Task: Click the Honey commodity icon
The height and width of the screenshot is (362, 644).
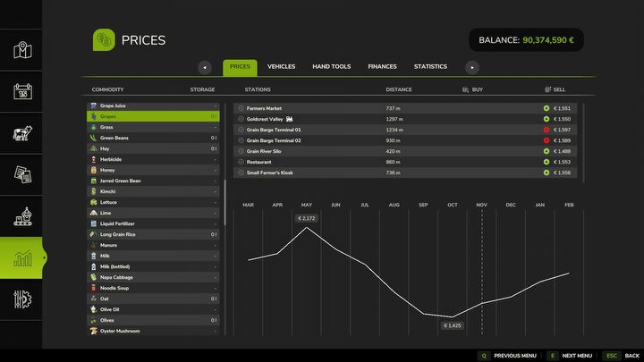Action: point(93,170)
